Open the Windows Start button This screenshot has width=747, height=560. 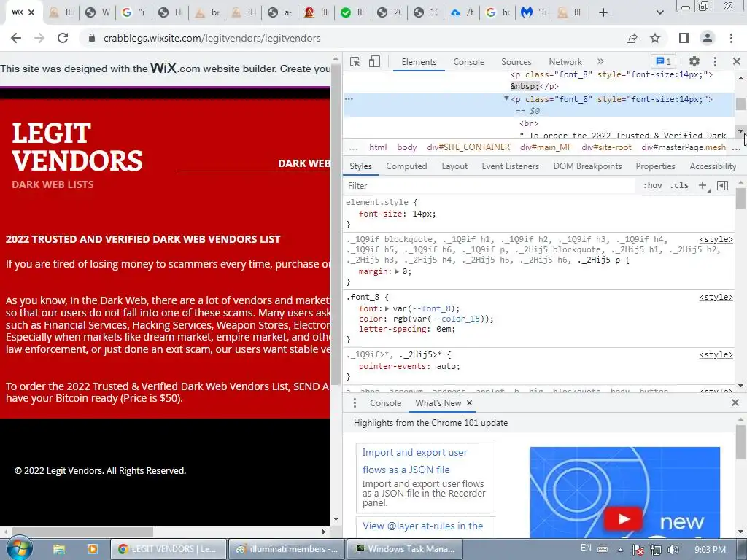tap(19, 548)
